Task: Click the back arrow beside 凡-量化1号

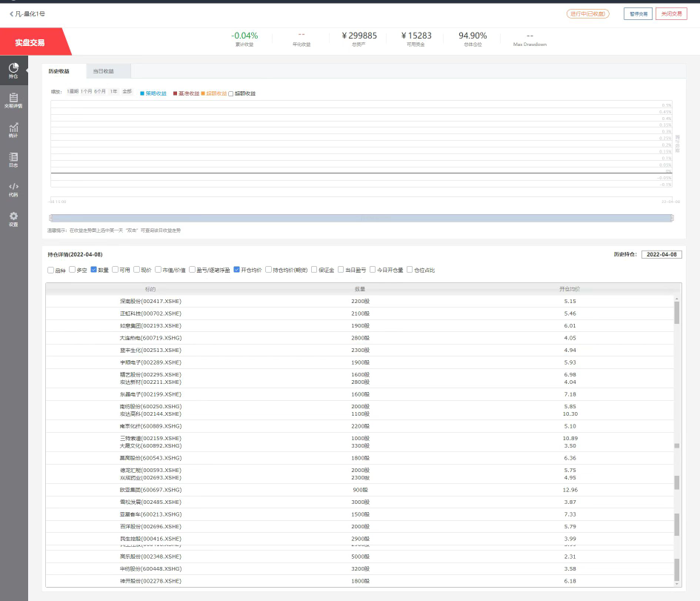Action: 11,13
